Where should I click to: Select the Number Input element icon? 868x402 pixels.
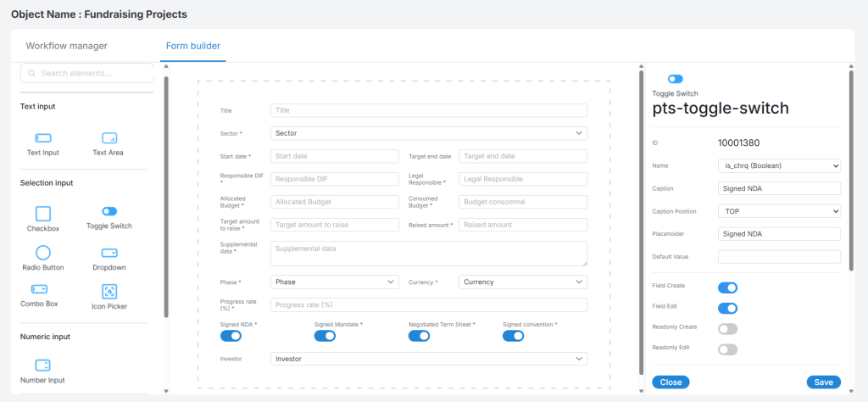[43, 366]
